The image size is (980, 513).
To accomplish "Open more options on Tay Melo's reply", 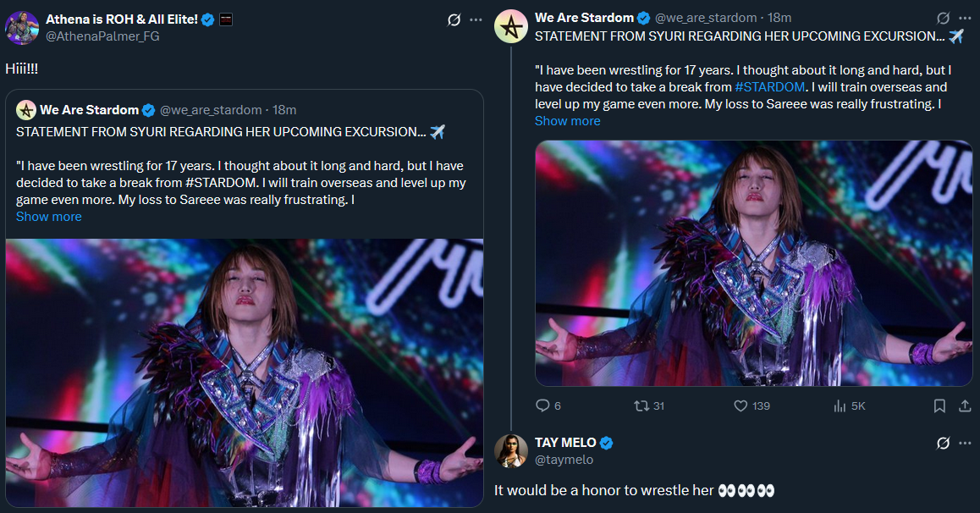I will click(965, 443).
